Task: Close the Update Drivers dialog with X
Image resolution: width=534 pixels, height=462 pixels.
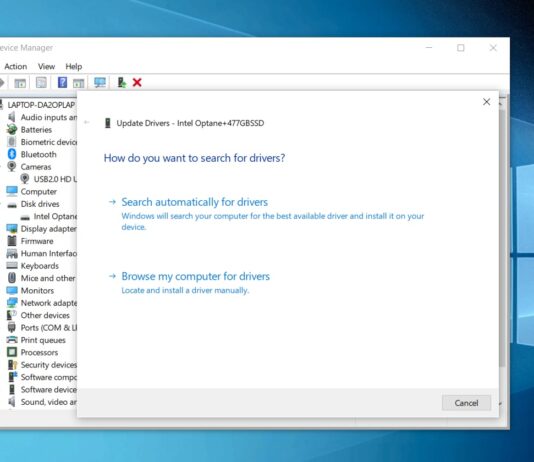Action: pyautogui.click(x=486, y=102)
